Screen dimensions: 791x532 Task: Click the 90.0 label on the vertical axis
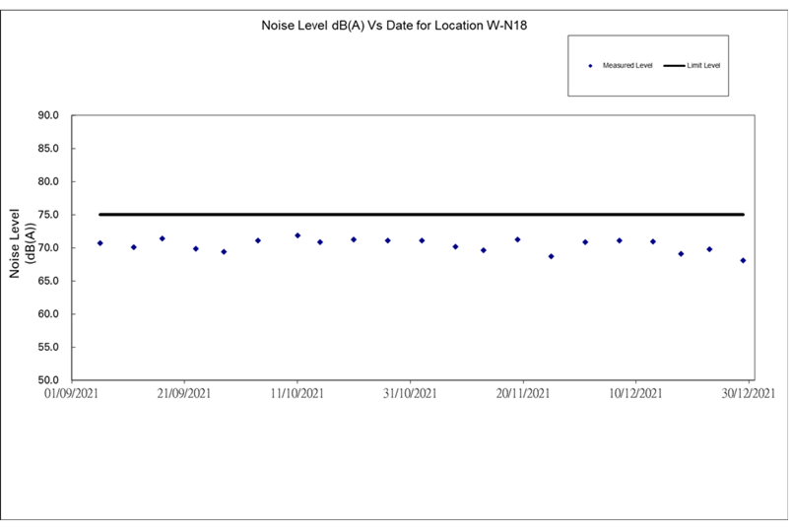coord(49,115)
